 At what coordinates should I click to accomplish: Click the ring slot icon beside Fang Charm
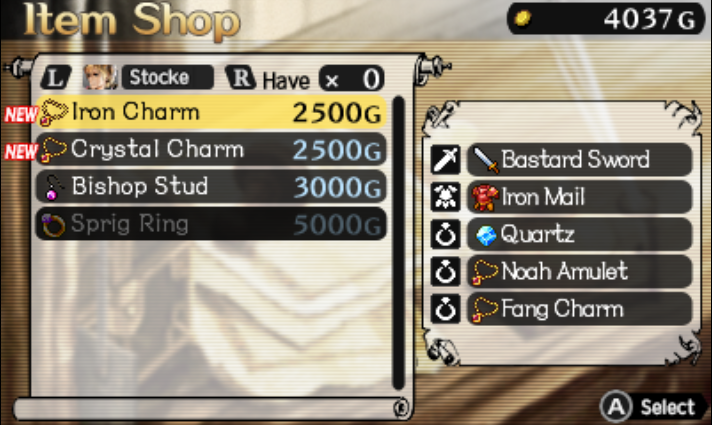445,309
